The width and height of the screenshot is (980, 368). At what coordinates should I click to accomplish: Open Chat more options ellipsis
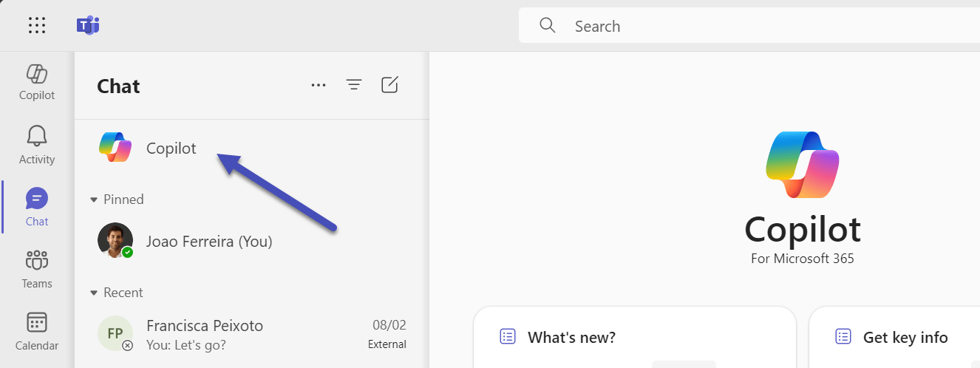319,85
